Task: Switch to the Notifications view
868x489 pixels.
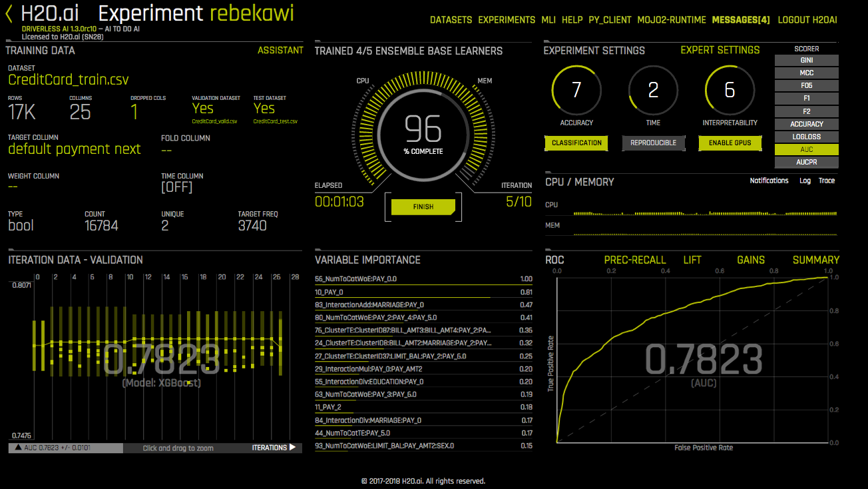Action: 769,181
